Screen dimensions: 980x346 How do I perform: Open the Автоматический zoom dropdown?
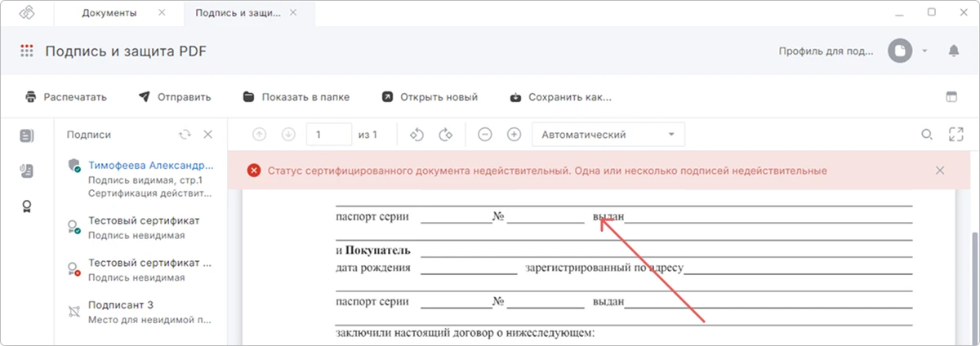point(608,135)
